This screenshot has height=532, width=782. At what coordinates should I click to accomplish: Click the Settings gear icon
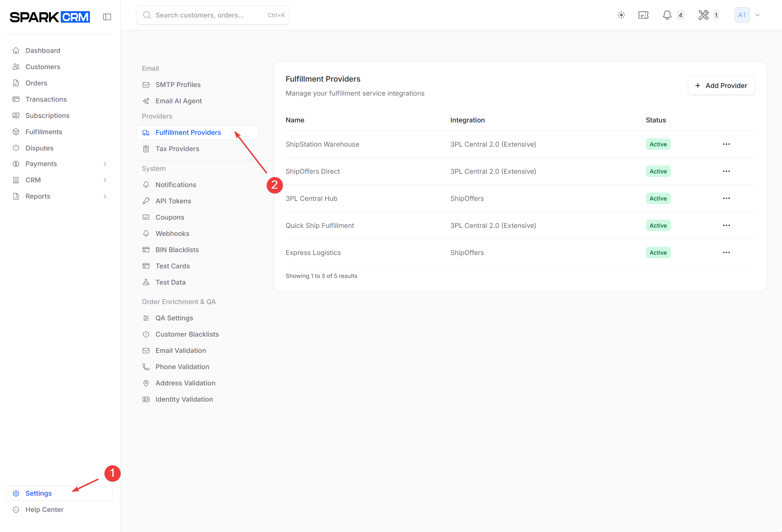pyautogui.click(x=16, y=493)
